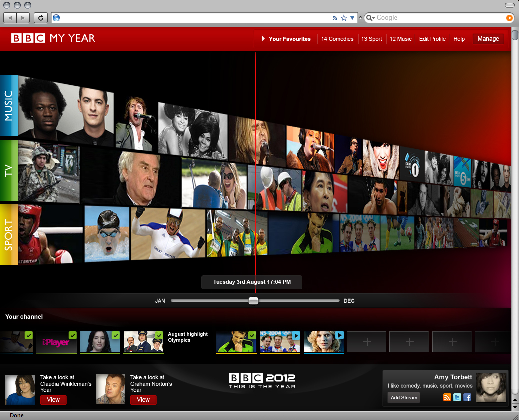View Graham Norton's Year
Viewport: 519px width, 420px height.
(143, 400)
